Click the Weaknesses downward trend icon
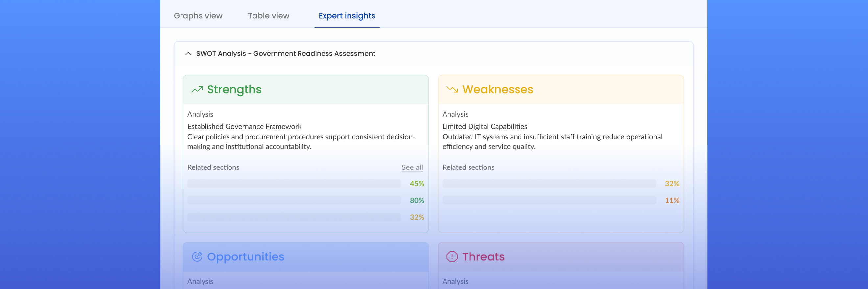 coord(452,90)
